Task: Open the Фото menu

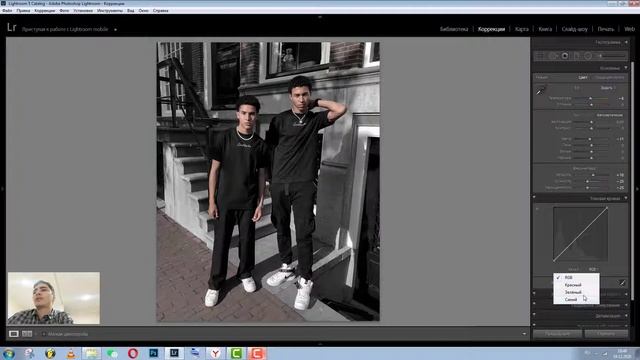Action: coord(64,11)
